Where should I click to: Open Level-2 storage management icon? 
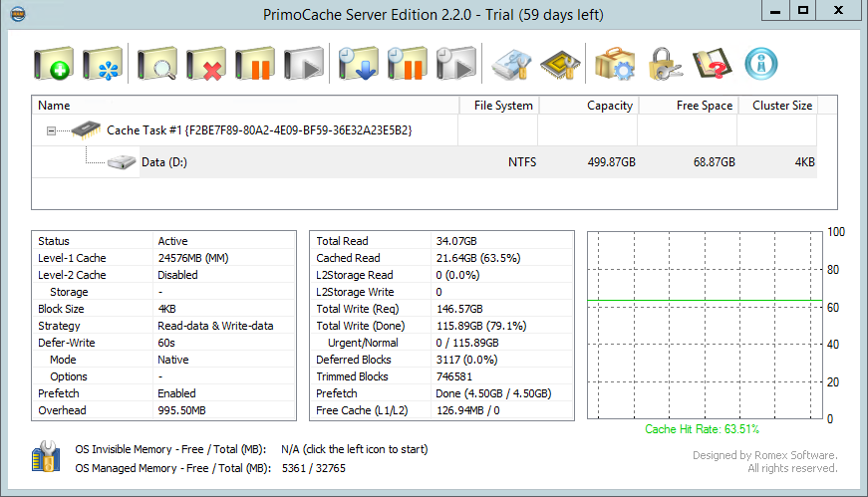[511, 65]
